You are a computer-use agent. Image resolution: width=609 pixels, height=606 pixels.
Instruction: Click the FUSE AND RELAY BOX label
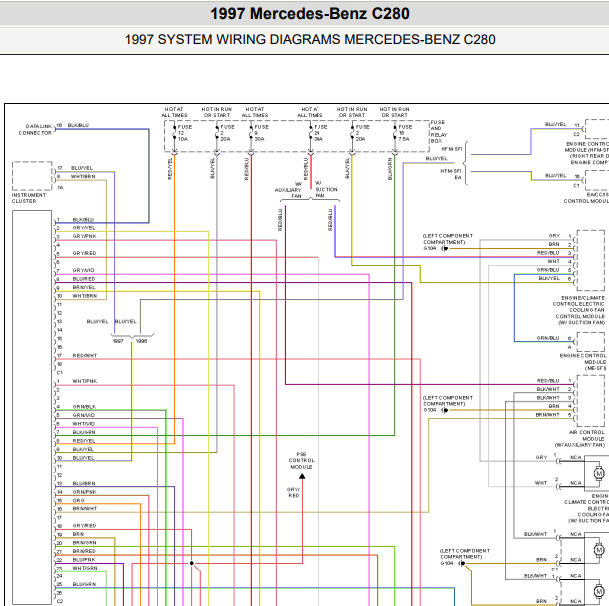[x=439, y=132]
